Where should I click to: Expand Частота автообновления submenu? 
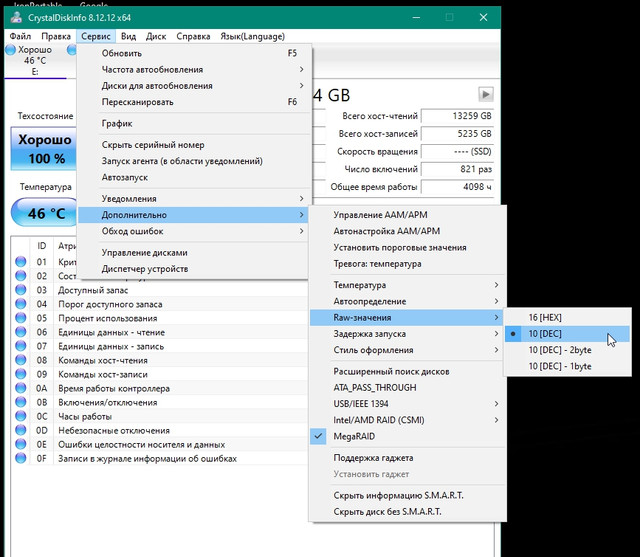[193, 70]
